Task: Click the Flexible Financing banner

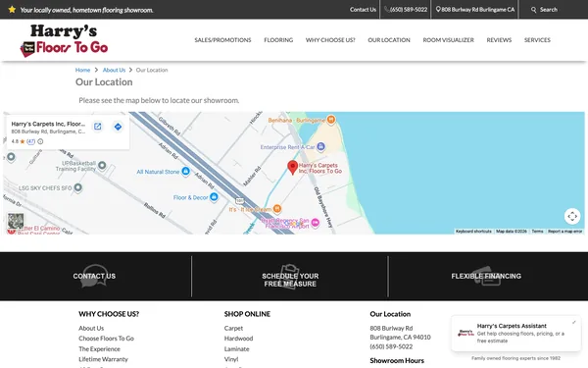Action: tap(486, 276)
